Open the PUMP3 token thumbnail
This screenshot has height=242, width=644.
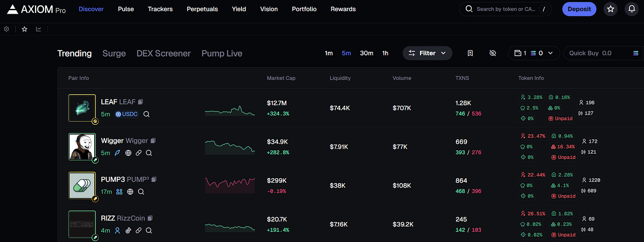(x=82, y=186)
